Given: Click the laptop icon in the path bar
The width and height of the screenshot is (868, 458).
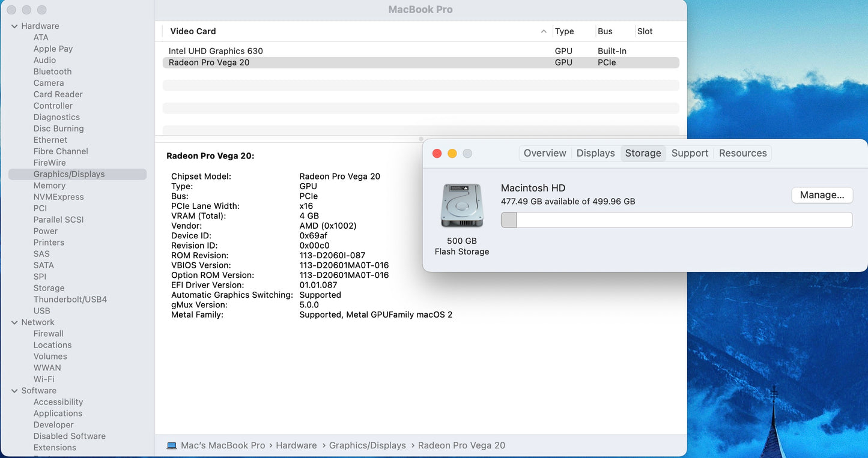Looking at the screenshot, I should coord(172,445).
